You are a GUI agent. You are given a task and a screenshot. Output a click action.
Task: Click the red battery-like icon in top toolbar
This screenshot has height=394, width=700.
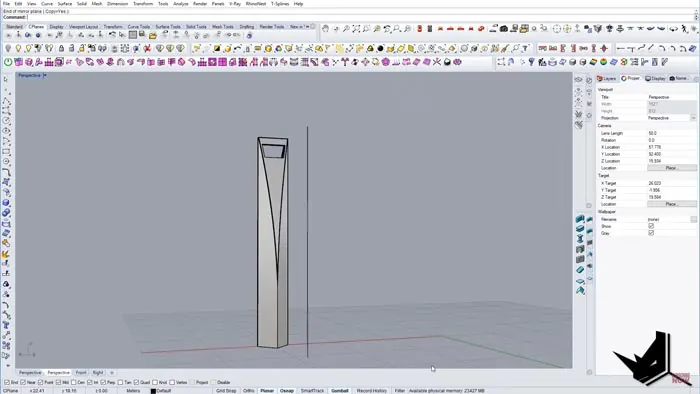[419, 29]
